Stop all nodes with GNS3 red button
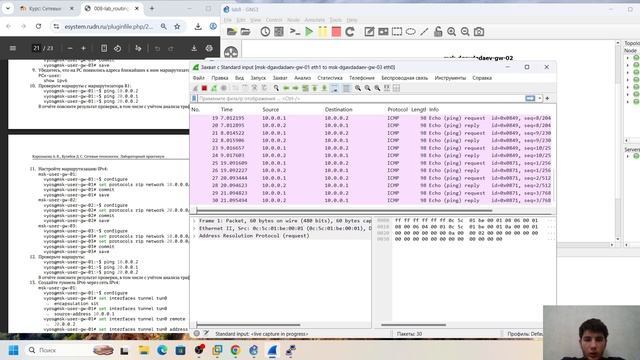This screenshot has width=640, height=360. tap(336, 31)
